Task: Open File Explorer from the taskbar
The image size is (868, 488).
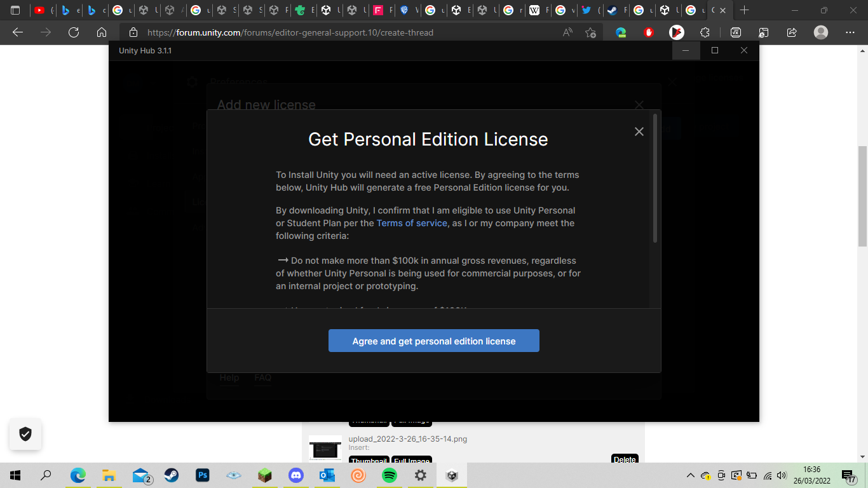Action: tap(109, 475)
